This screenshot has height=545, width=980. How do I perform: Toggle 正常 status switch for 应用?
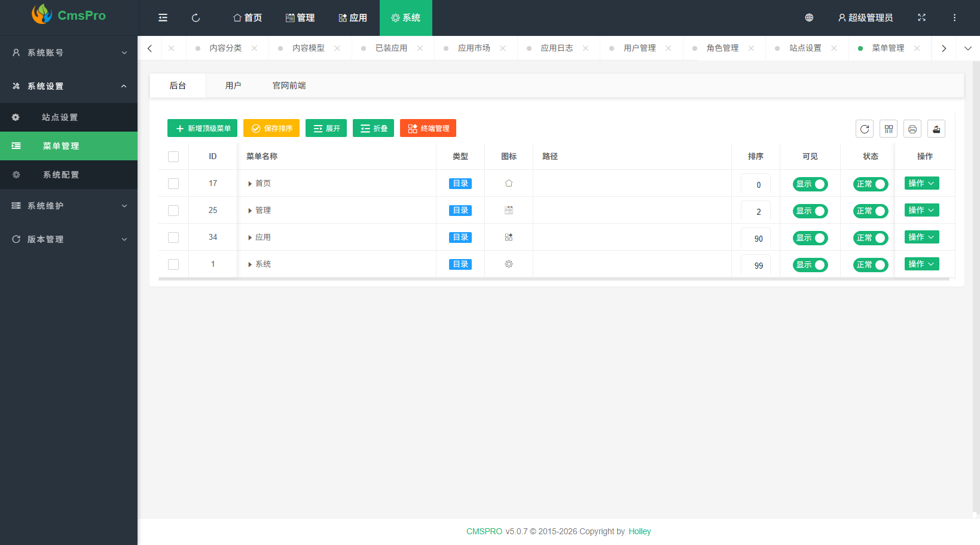coord(871,238)
